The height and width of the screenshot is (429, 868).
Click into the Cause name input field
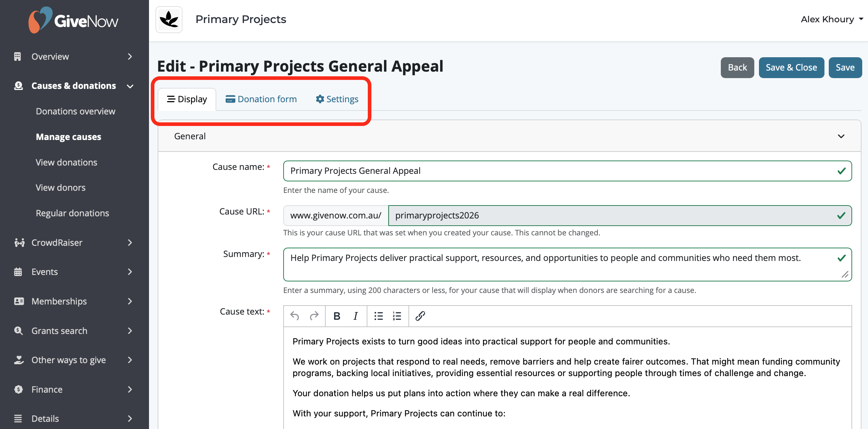[x=568, y=171]
